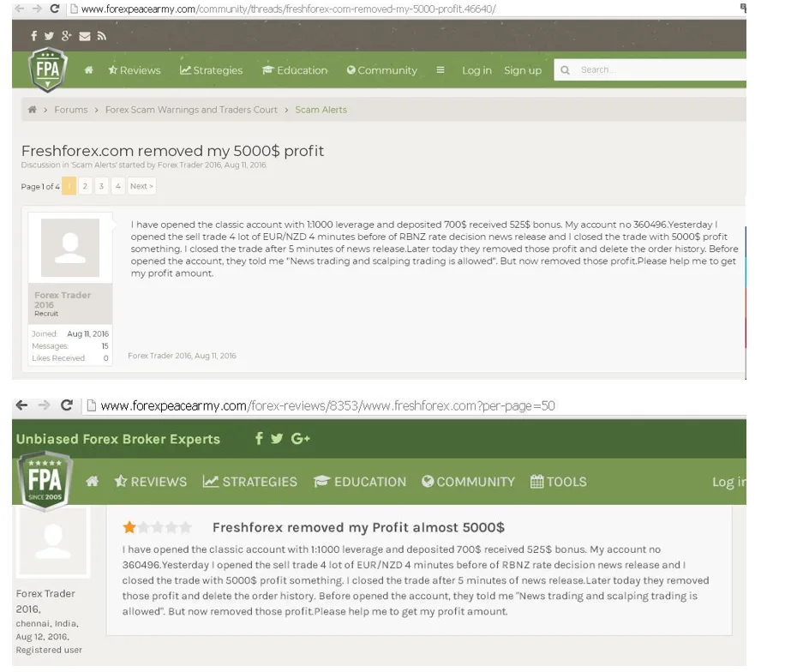Click the FPA Since 2005 shield logo
Viewport: 791px width, 672px height.
point(45,481)
